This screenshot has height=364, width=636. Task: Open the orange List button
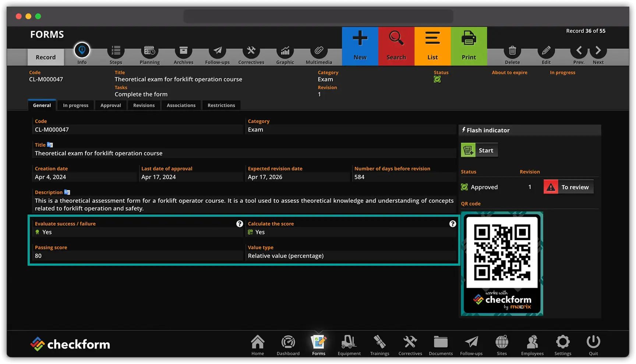(x=432, y=46)
